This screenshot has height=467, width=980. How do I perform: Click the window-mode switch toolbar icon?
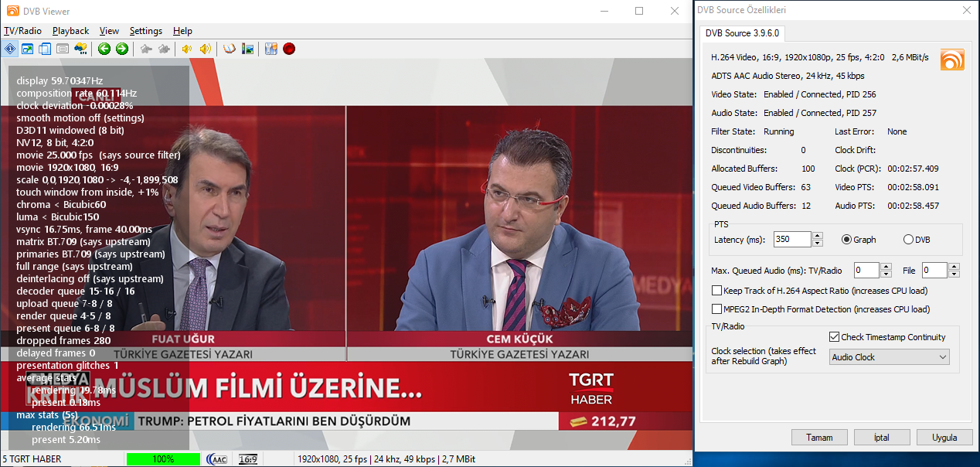pyautogui.click(x=28, y=49)
